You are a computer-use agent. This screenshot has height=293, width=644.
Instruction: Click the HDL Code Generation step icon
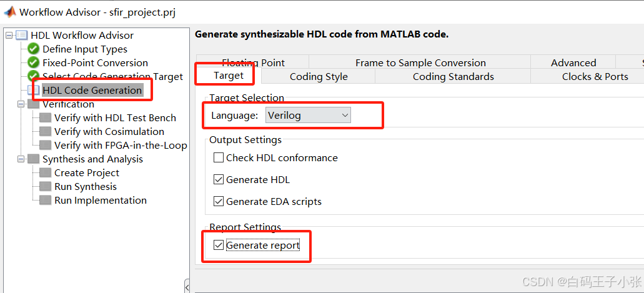tap(34, 90)
